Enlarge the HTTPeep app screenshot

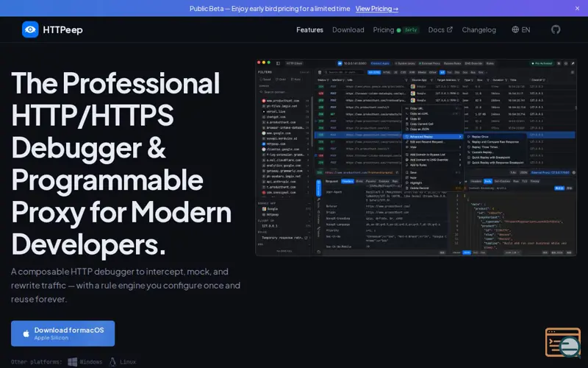(x=416, y=158)
